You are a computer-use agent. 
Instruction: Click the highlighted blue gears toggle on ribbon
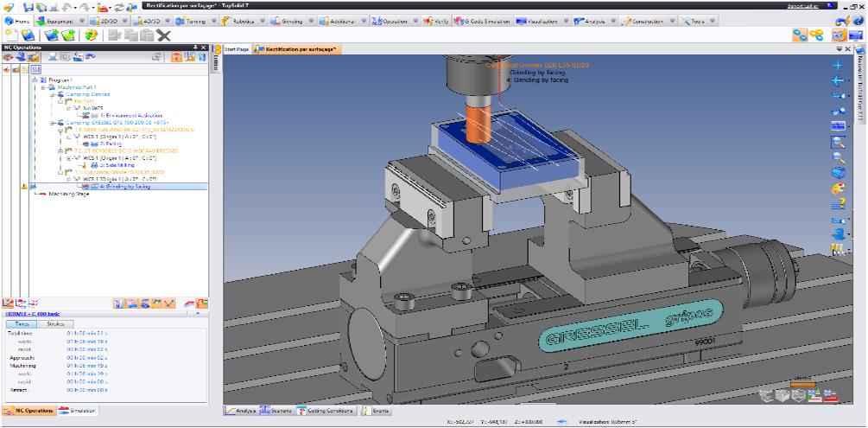pos(800,35)
